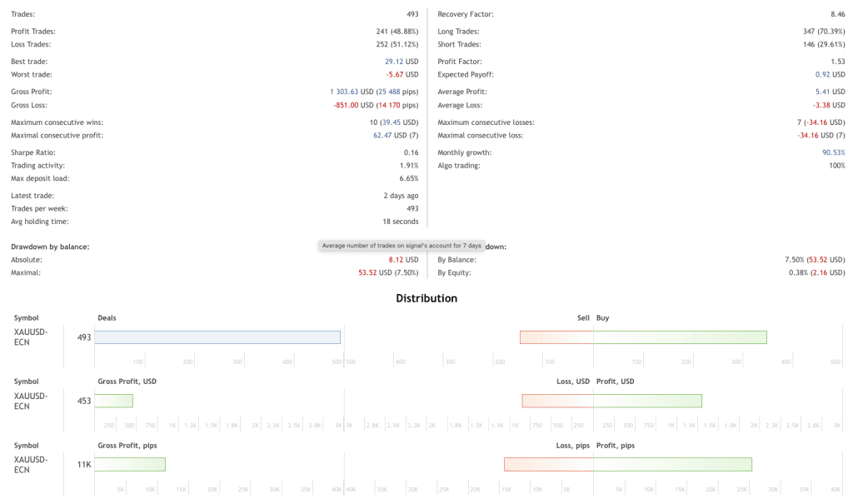Screen dimensions: 853x504
Task: Click the Algo trading label
Action: tap(459, 166)
